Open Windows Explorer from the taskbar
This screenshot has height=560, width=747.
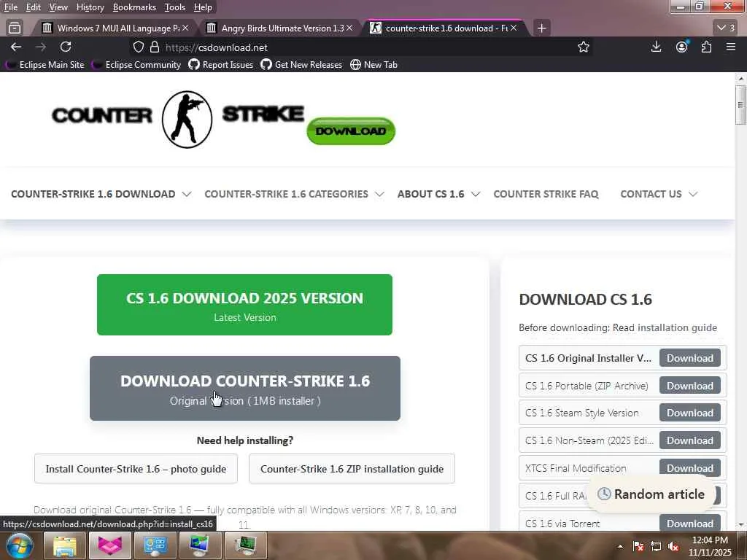pos(65,545)
